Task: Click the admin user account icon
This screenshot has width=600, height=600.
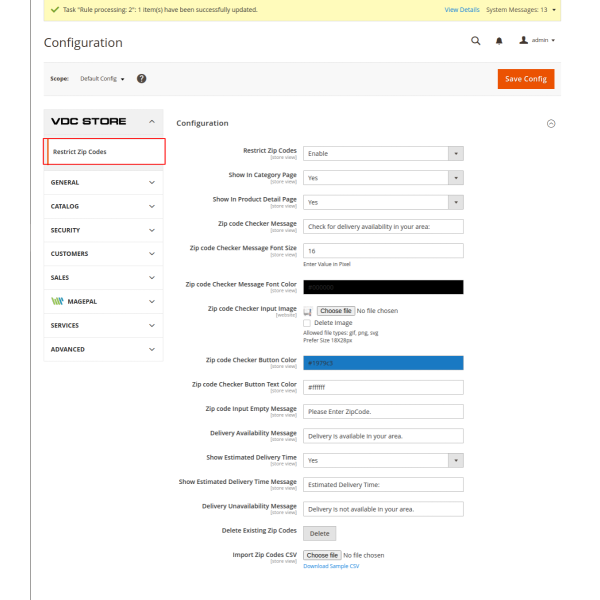Action: [x=524, y=40]
